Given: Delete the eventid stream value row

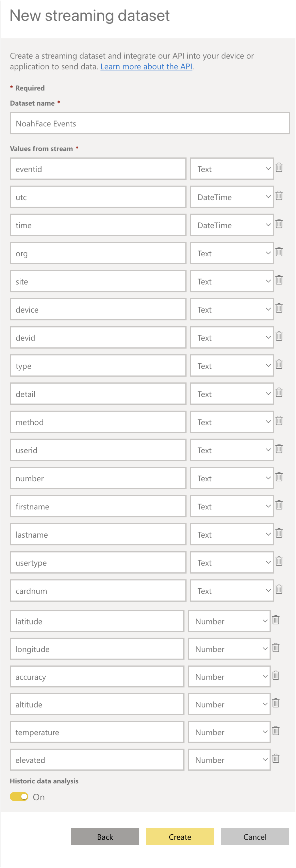Looking at the screenshot, I should tap(279, 167).
